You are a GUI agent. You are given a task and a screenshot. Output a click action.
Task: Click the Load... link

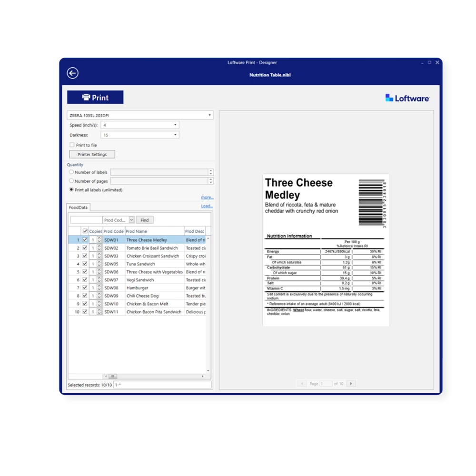tap(207, 206)
